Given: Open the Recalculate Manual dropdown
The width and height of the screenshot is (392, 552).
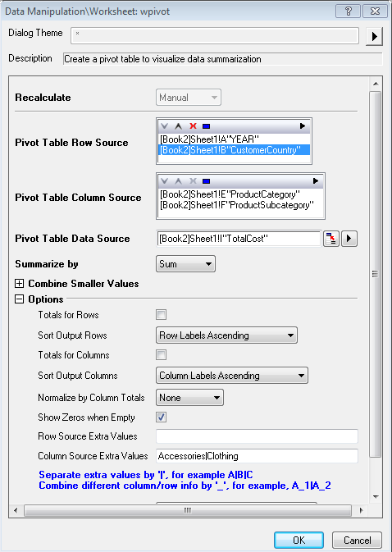Looking at the screenshot, I should [189, 98].
